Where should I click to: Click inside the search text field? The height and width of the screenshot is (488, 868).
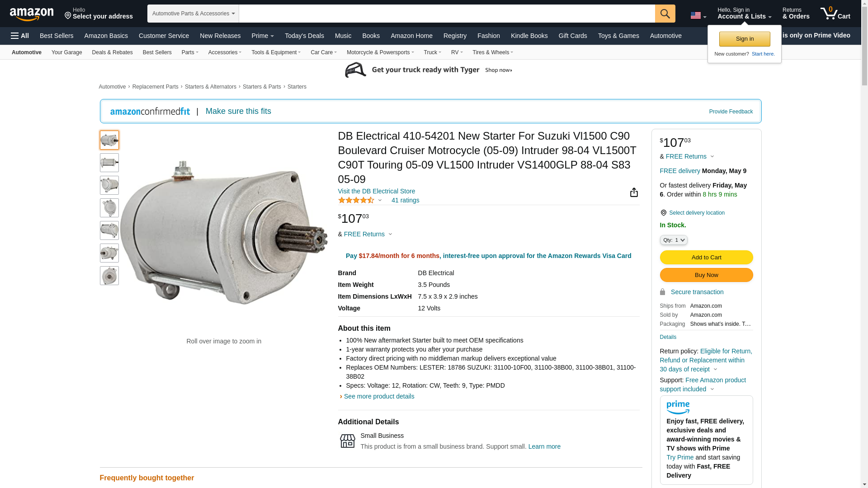click(447, 14)
